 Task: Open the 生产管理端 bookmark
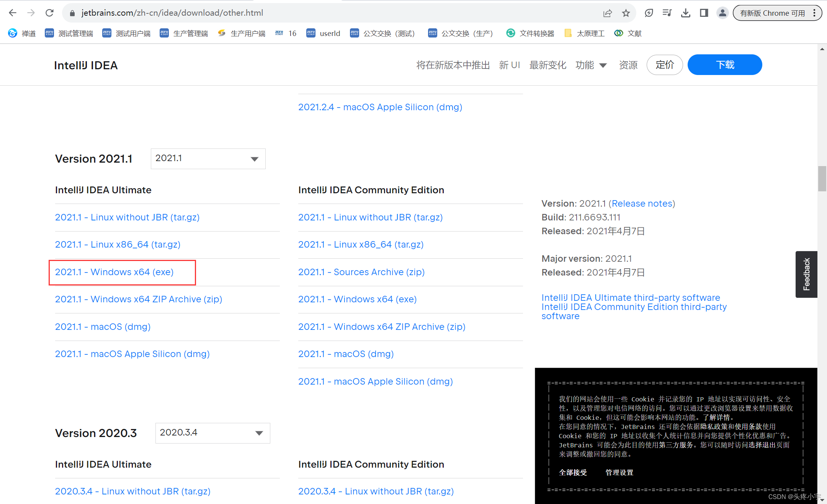pyautogui.click(x=184, y=33)
